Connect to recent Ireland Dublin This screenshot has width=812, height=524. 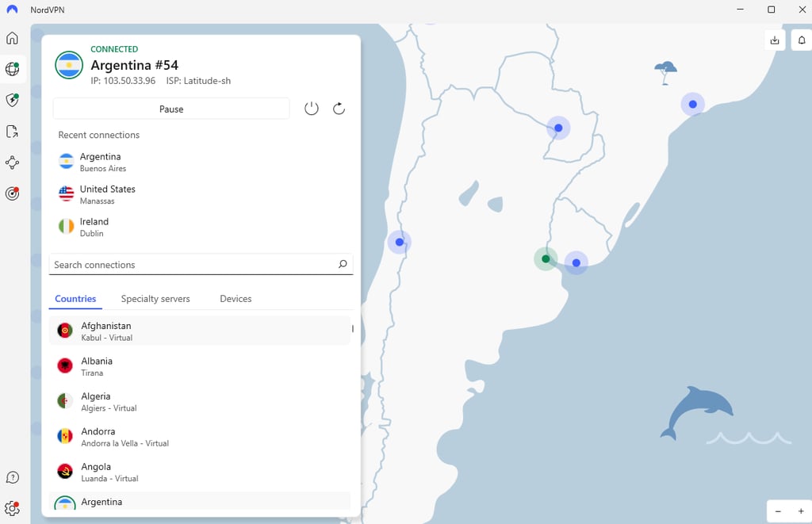[x=201, y=227]
